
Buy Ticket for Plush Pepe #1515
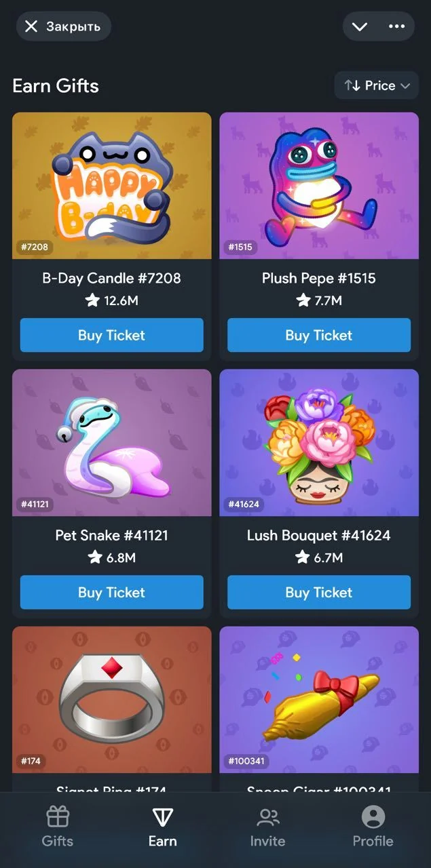tap(319, 335)
